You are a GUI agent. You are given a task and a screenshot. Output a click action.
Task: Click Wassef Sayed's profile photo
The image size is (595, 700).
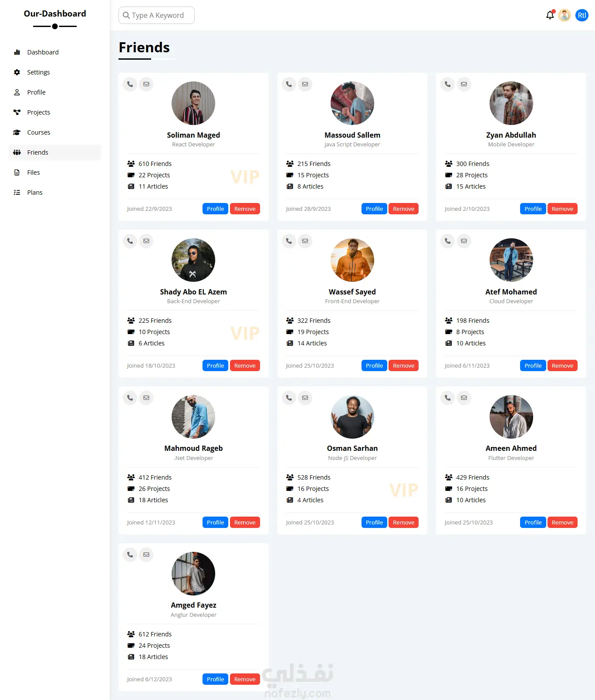click(x=352, y=260)
